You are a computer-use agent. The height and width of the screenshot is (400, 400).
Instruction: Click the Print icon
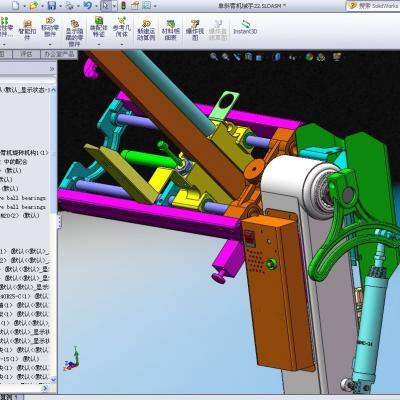tap(70, 5)
